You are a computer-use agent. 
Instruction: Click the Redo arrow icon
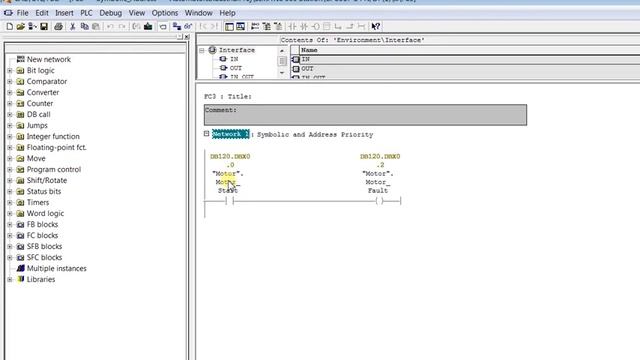[122, 27]
